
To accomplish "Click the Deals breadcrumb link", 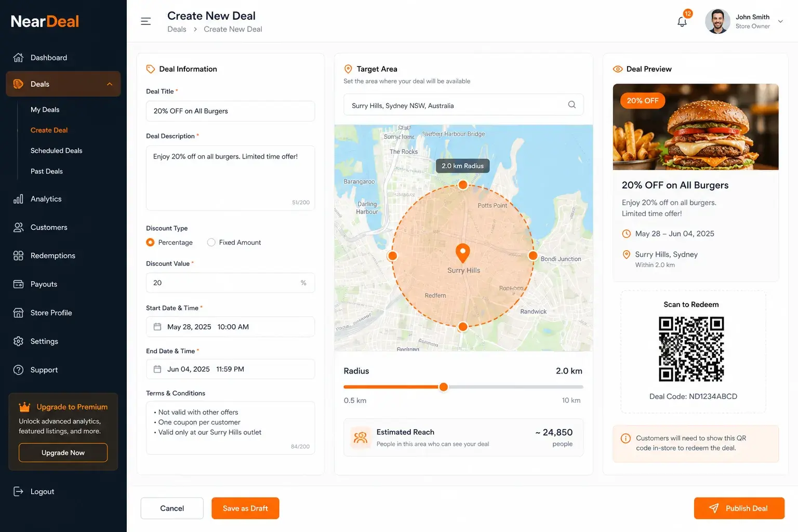I will (177, 29).
